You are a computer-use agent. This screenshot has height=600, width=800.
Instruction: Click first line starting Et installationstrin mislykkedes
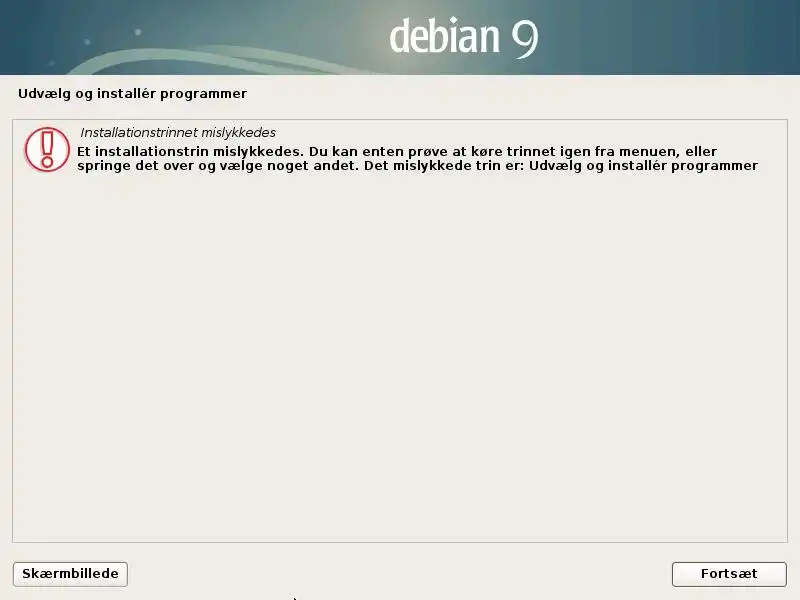click(x=397, y=152)
